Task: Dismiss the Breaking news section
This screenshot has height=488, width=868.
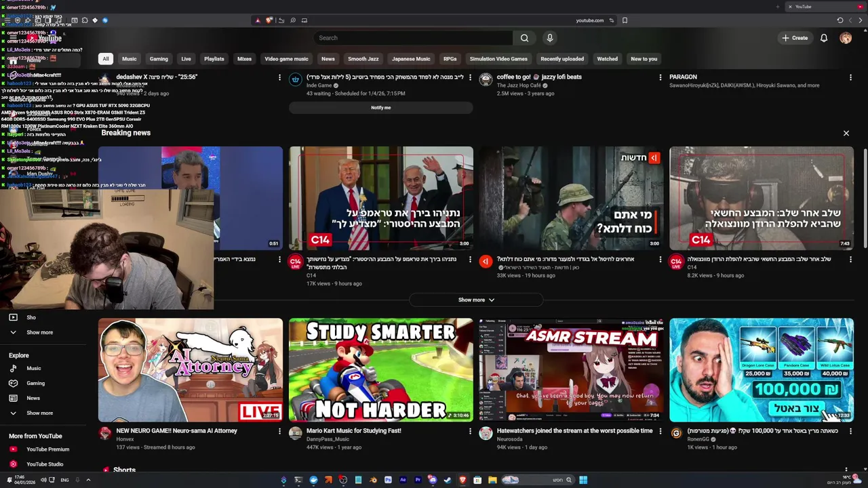Action: [846, 133]
